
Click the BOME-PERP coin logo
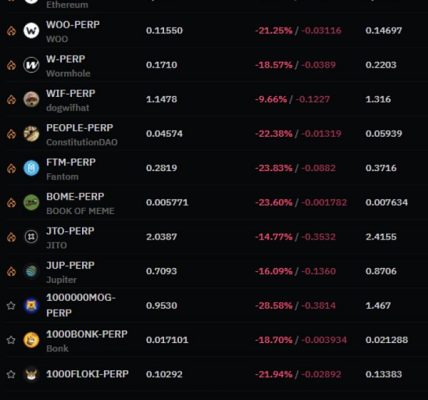pyautogui.click(x=31, y=202)
